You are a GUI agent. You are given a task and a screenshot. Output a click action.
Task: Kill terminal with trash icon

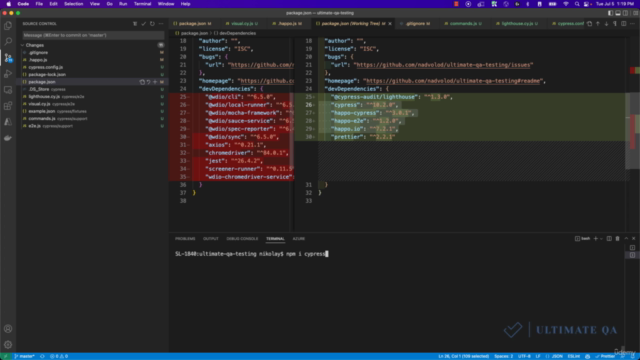click(618, 238)
